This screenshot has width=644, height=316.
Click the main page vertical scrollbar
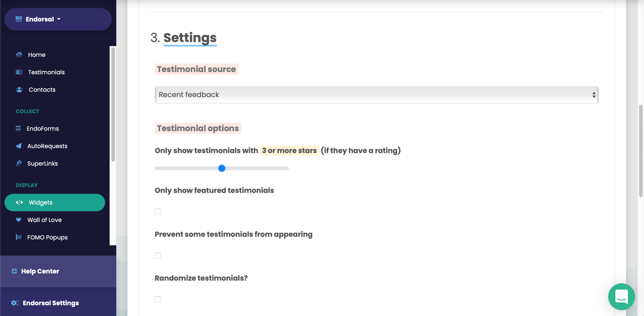(x=641, y=151)
